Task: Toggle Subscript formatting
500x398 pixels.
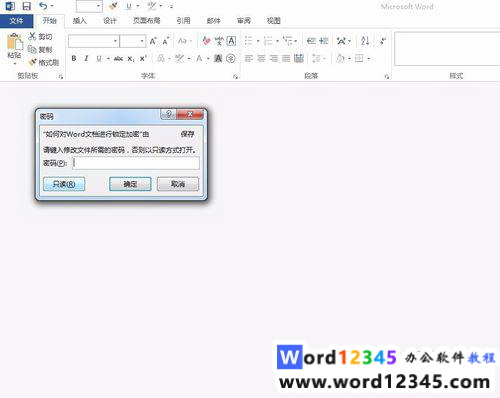Action: point(131,59)
